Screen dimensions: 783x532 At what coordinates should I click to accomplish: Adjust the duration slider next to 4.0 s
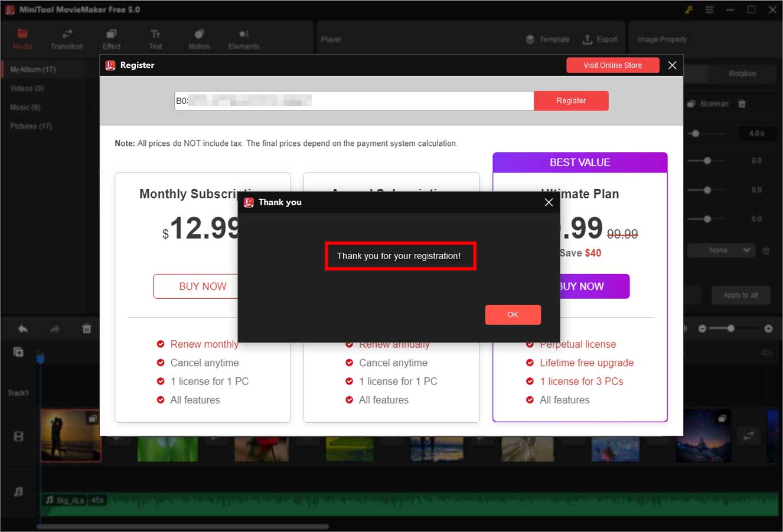[x=696, y=133]
